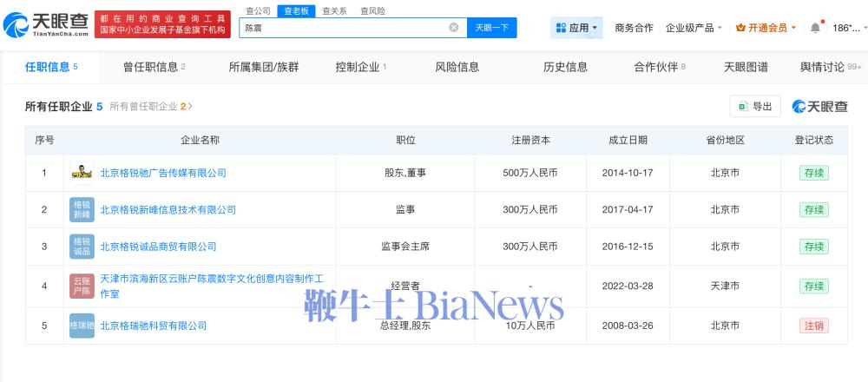Open the 应用 dropdown menu

point(576,28)
